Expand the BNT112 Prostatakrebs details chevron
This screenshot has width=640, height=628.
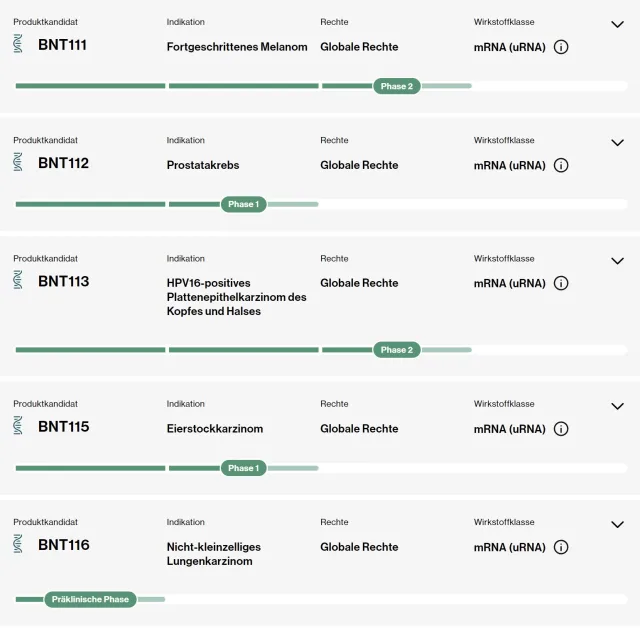(x=618, y=143)
